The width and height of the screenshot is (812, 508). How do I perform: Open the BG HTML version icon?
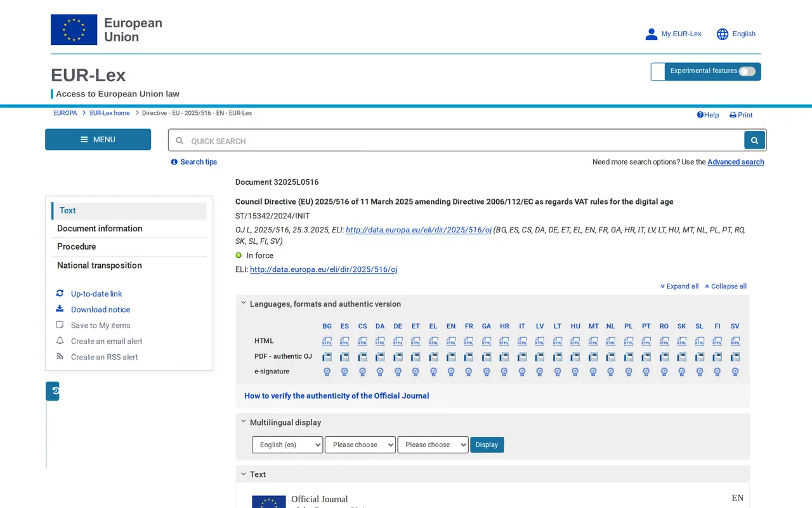click(327, 342)
